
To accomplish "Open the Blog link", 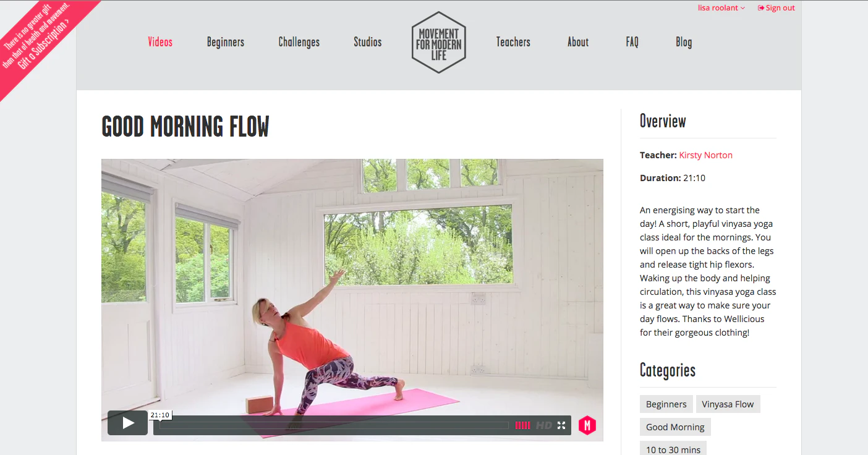I will 684,42.
